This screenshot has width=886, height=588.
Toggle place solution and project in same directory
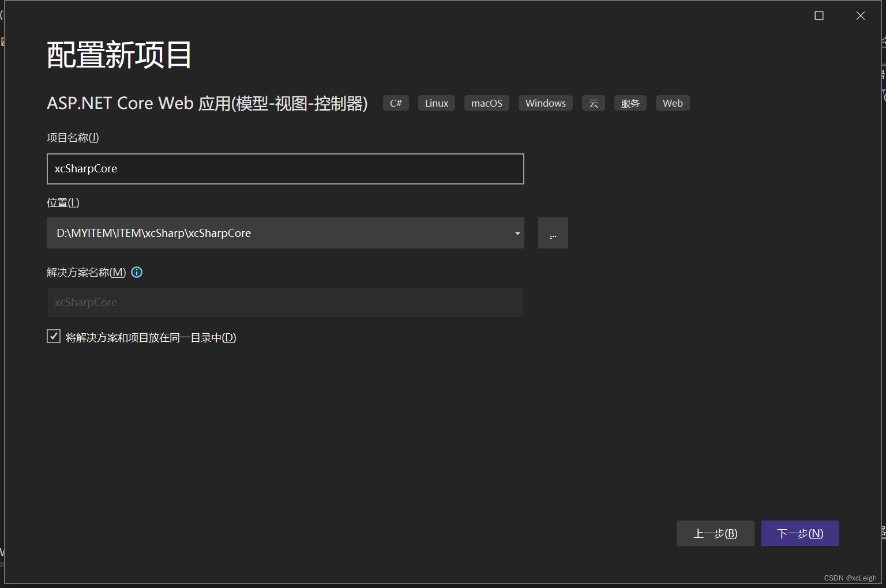tap(54, 337)
